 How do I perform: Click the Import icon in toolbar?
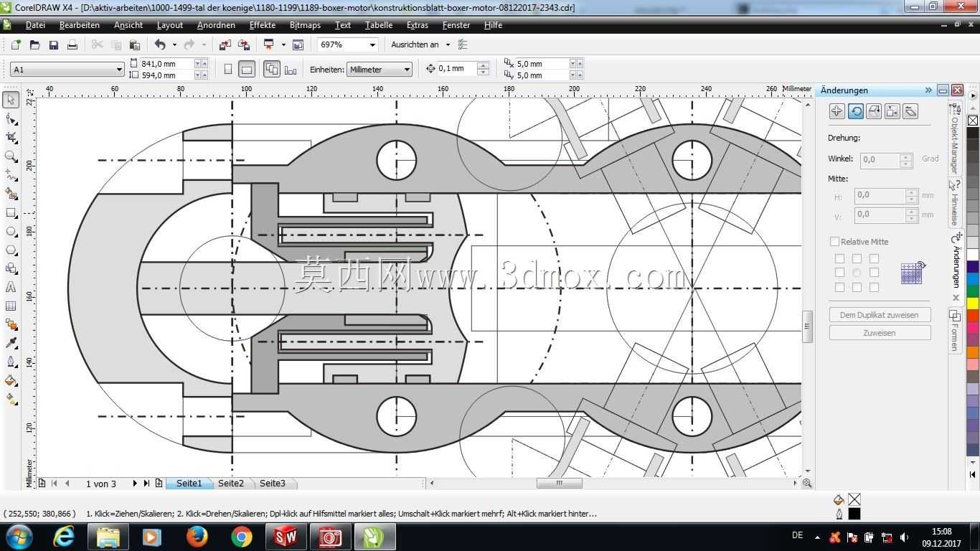pyautogui.click(x=225, y=44)
